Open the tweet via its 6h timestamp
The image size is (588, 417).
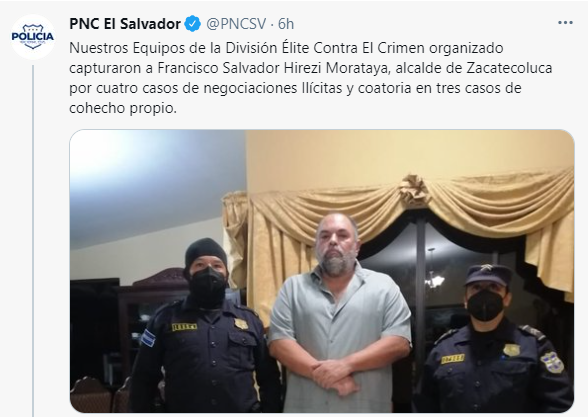[286, 24]
